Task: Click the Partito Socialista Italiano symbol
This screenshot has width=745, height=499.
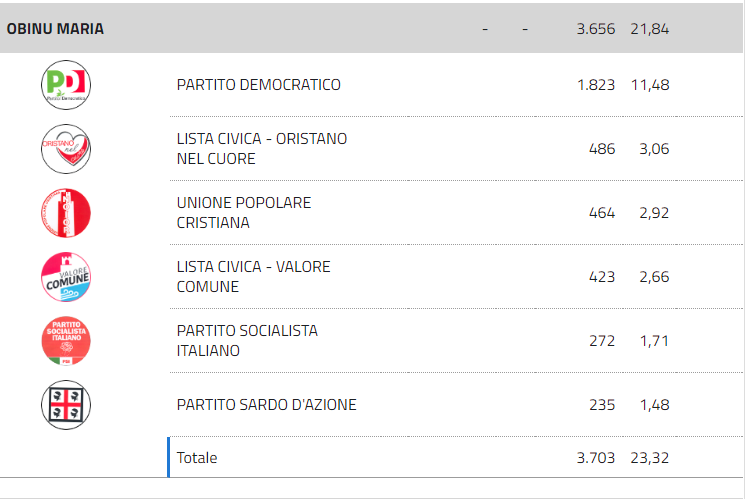Action: click(66, 341)
